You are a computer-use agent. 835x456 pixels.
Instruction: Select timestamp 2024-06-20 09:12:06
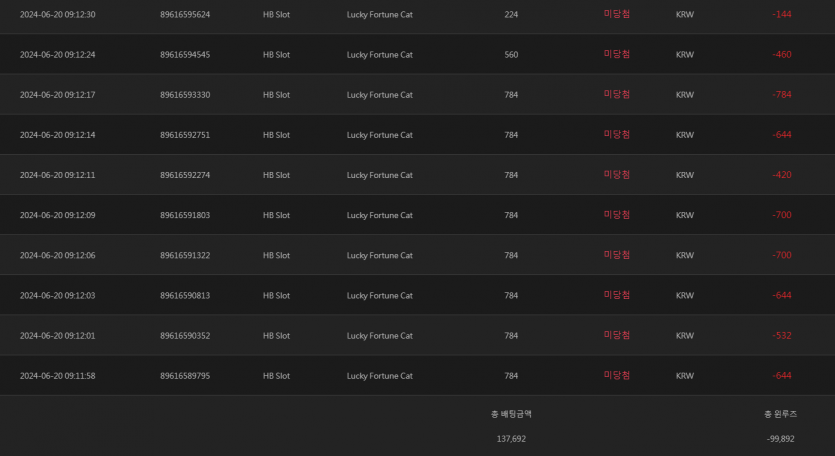[58, 255]
